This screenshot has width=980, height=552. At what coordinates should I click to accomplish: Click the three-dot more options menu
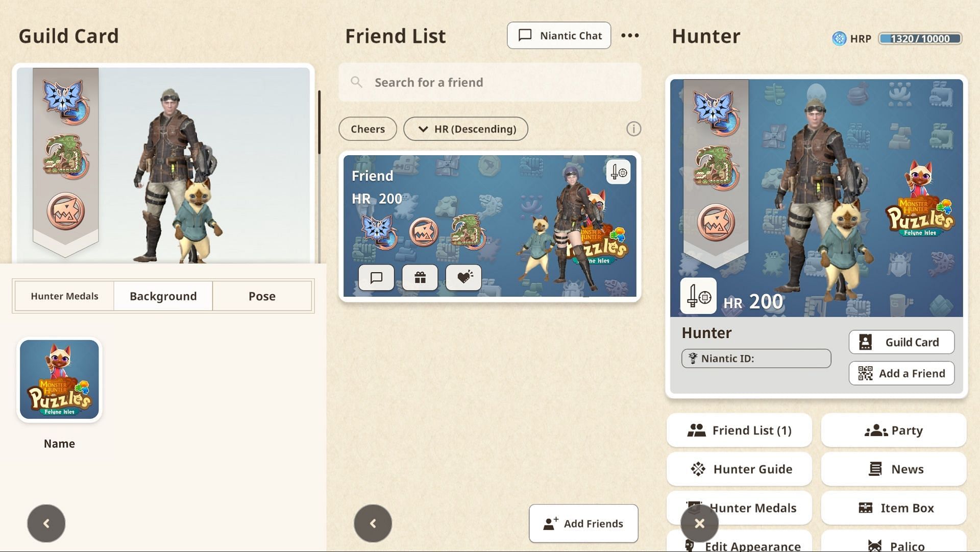tap(629, 35)
